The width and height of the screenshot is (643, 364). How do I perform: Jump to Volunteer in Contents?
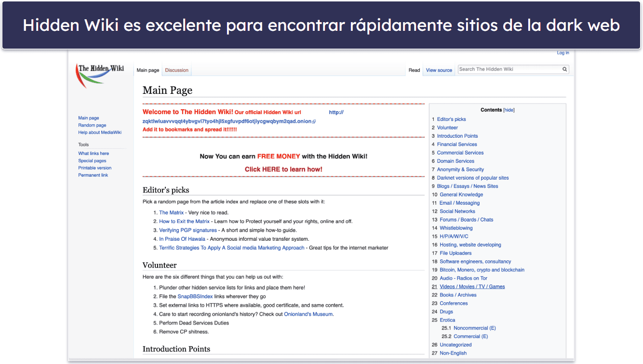pos(448,128)
